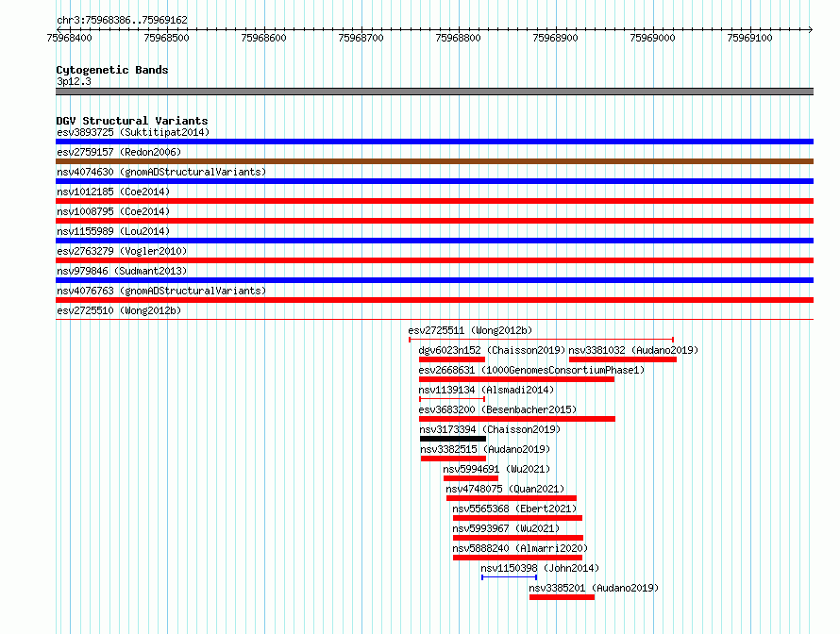Open nsv3381032 (Audano2019) variant label
840x634 pixels.
click(x=633, y=350)
